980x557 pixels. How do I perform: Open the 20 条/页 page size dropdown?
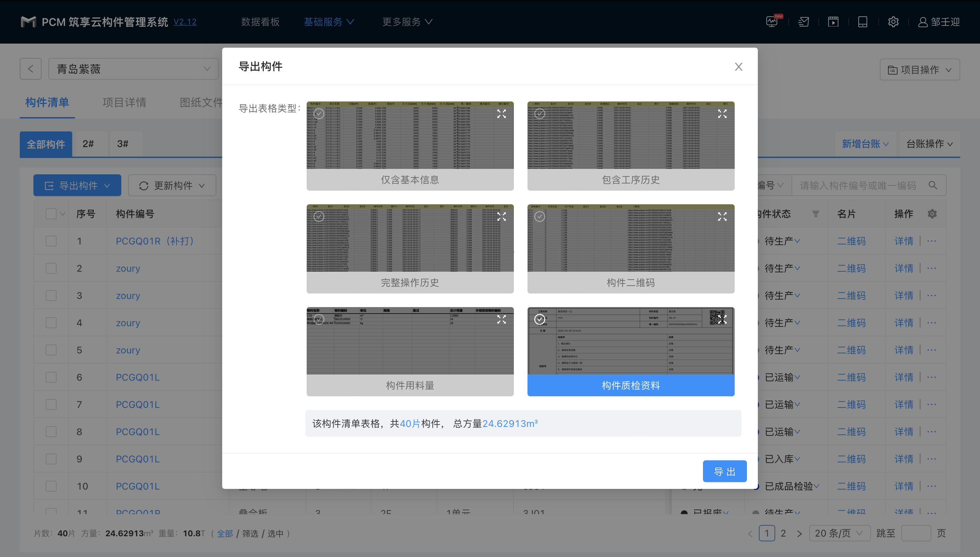pos(839,533)
